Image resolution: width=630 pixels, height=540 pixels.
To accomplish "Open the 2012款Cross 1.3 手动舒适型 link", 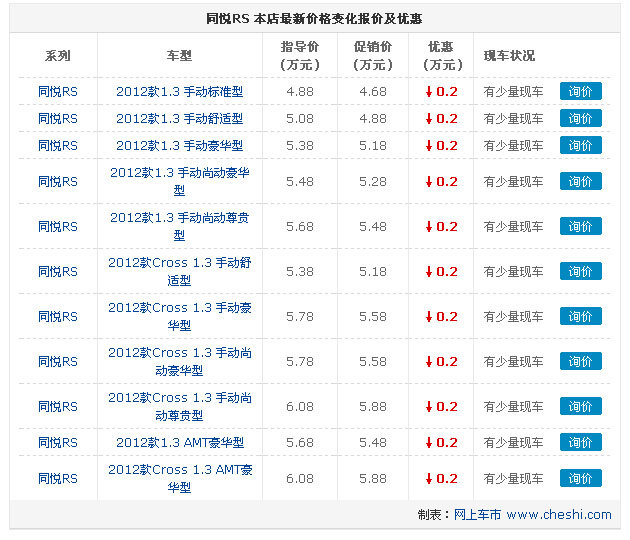I will [180, 271].
